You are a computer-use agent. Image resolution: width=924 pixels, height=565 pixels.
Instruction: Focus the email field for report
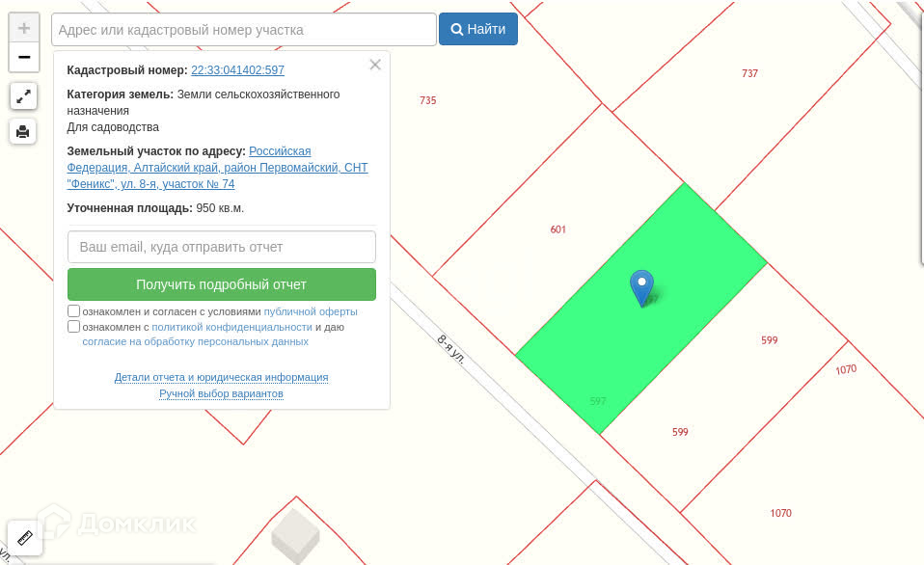pos(222,247)
